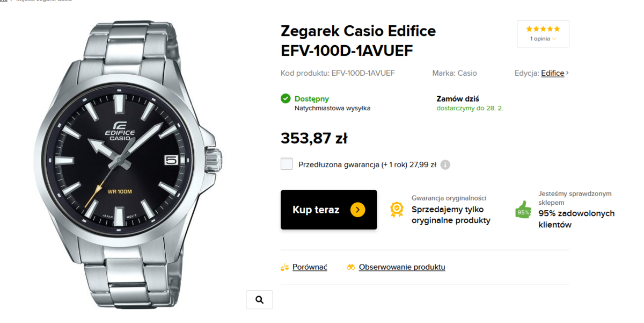
Task: Click the yellow arrow circle on Kup teraz
Action: point(358,210)
